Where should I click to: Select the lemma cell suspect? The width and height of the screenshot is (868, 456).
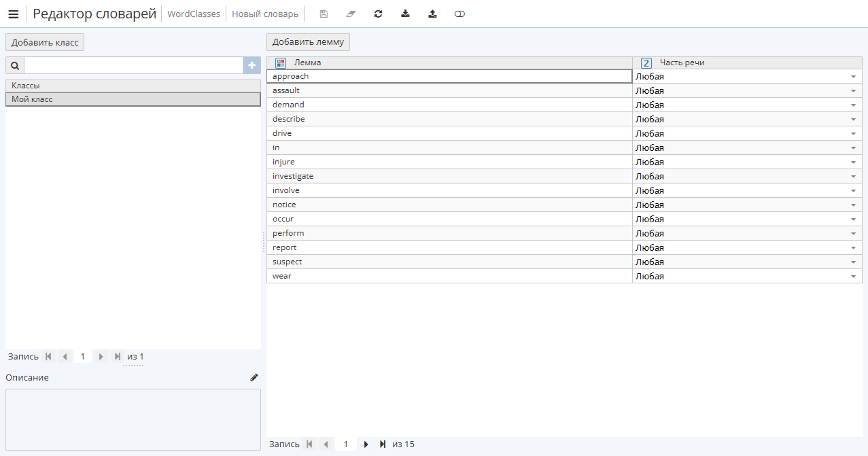tap(449, 262)
